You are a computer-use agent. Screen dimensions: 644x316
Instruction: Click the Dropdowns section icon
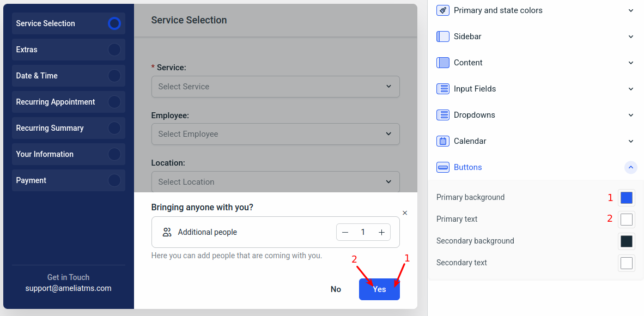click(x=443, y=114)
